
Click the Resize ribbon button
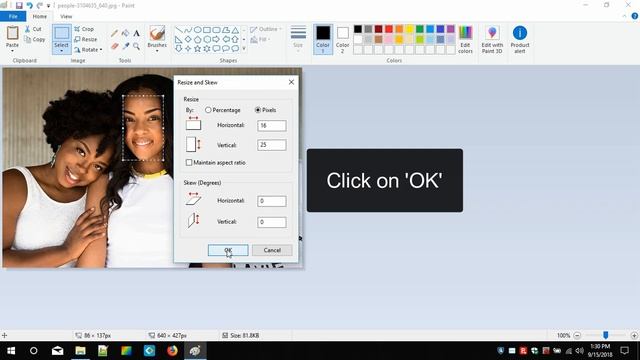(86, 39)
